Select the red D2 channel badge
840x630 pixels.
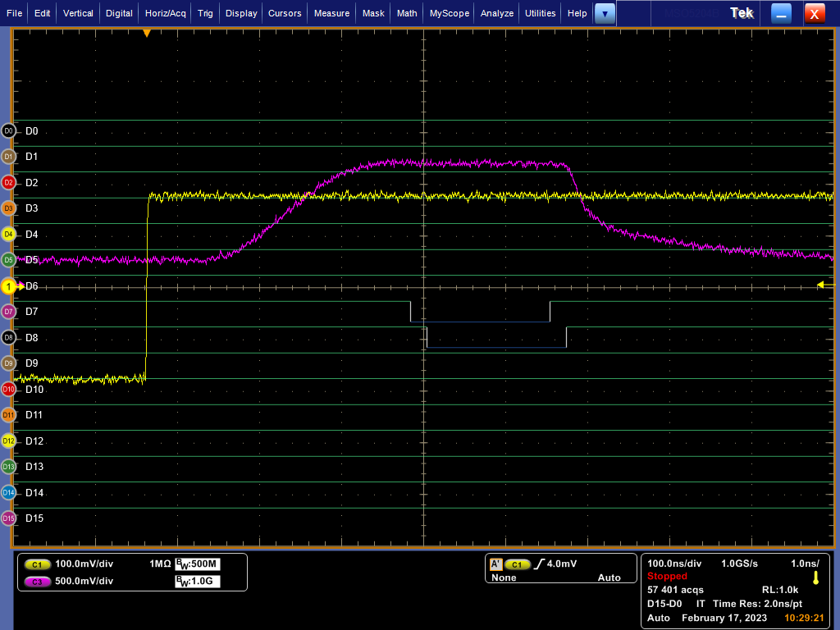tap(9, 182)
